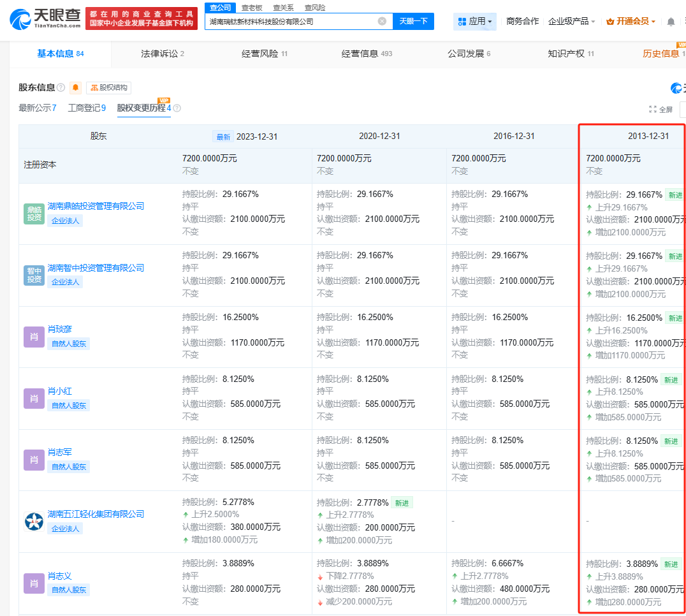Show the 最新公示 shareholder list
The image size is (686, 616).
tap(37, 108)
